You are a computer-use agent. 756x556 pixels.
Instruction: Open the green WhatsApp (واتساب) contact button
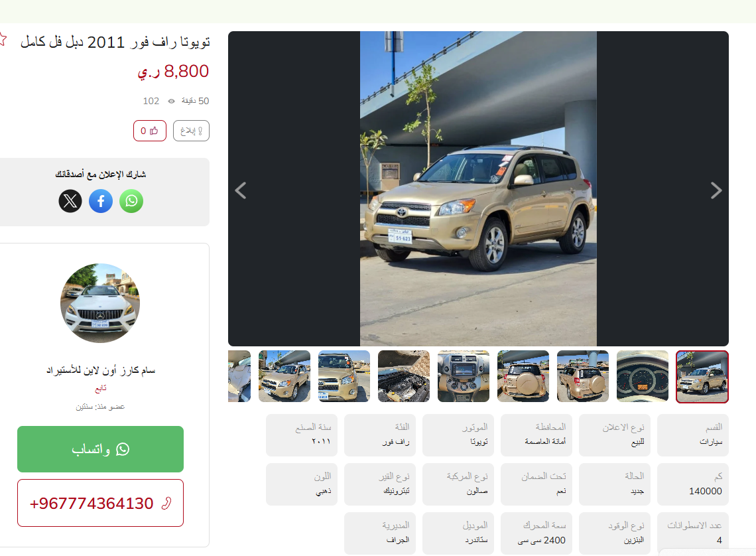point(100,449)
